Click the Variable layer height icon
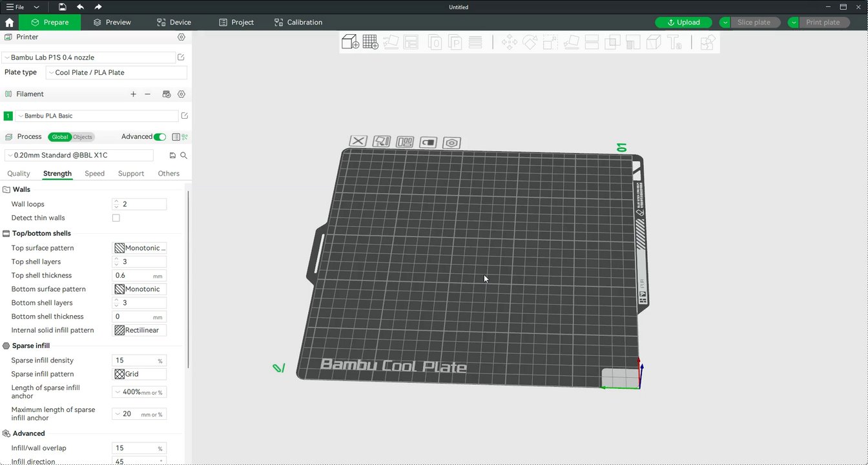The height and width of the screenshot is (465, 868). click(475, 43)
